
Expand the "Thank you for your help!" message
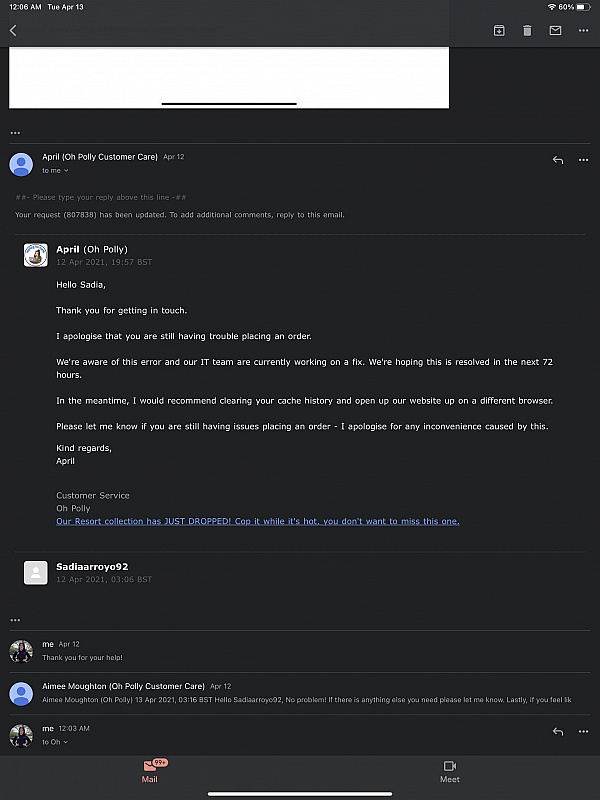(x=300, y=651)
